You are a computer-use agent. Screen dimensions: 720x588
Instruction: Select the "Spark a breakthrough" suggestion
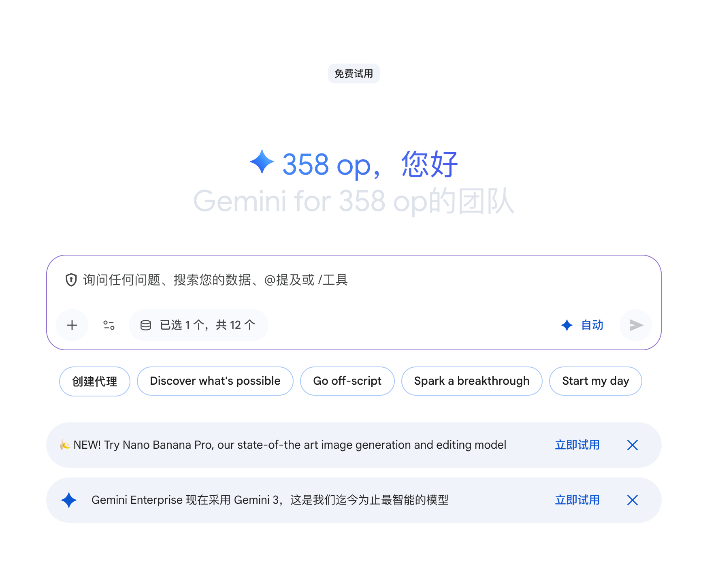click(472, 381)
